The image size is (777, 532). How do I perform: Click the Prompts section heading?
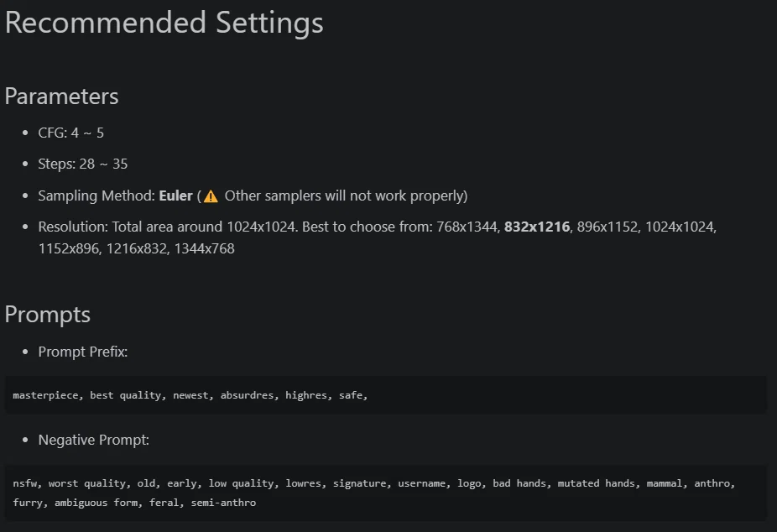coord(48,315)
